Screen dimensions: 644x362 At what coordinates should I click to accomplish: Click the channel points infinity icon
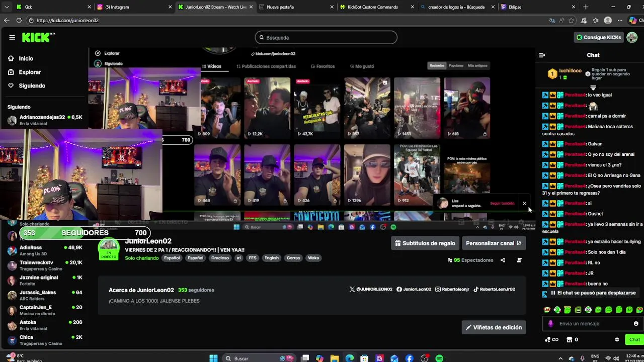[x=551, y=340]
